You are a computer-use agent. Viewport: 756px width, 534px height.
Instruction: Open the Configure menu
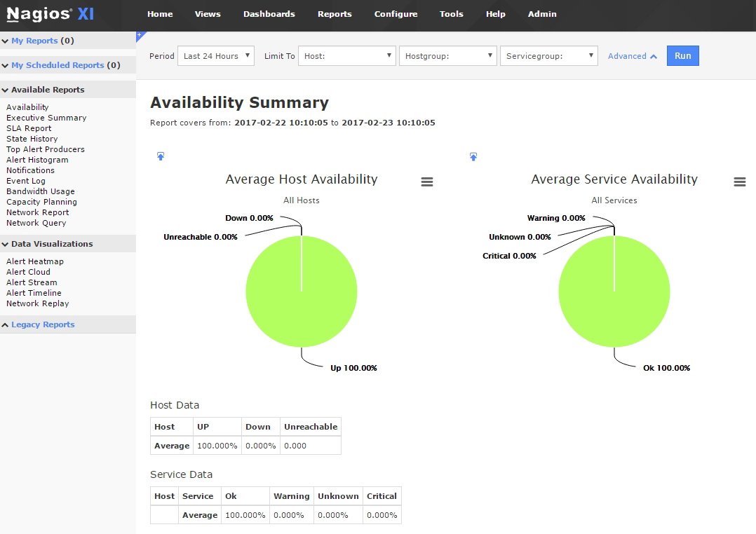(396, 14)
